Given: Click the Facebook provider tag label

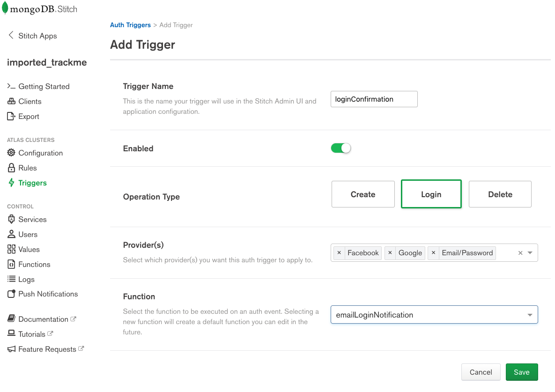Looking at the screenshot, I should click(x=363, y=252).
